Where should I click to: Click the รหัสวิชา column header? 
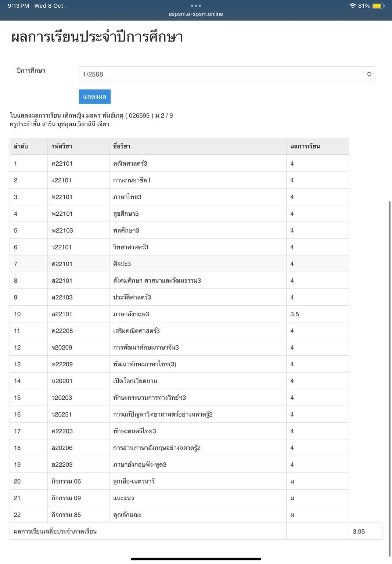[x=62, y=146]
